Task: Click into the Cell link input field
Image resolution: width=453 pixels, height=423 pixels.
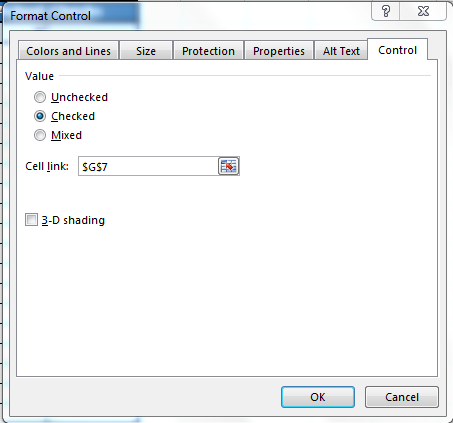Action: pyautogui.click(x=148, y=166)
